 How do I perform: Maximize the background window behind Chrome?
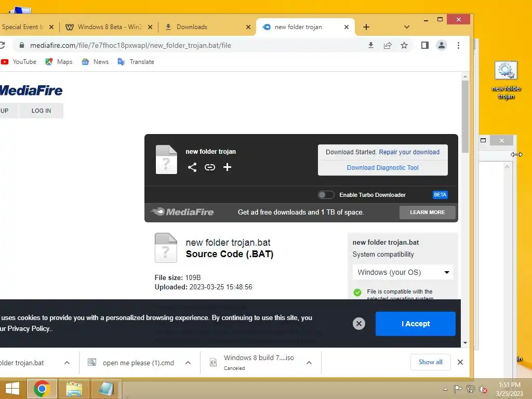click(483, 140)
